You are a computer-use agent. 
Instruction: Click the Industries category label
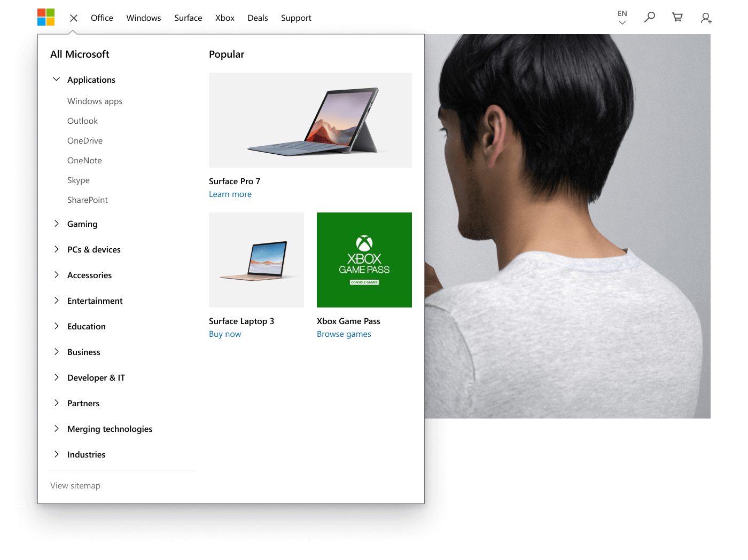coord(87,454)
